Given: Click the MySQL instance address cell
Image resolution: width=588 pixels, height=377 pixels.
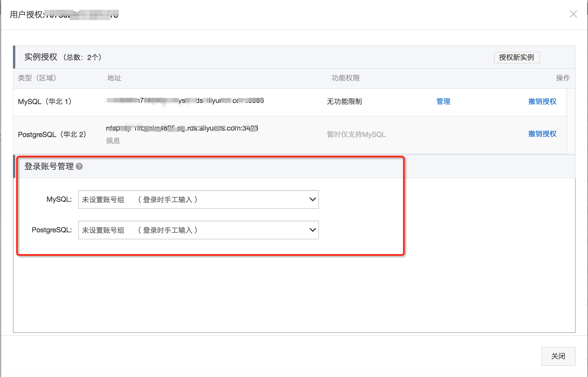Looking at the screenshot, I should click(184, 101).
